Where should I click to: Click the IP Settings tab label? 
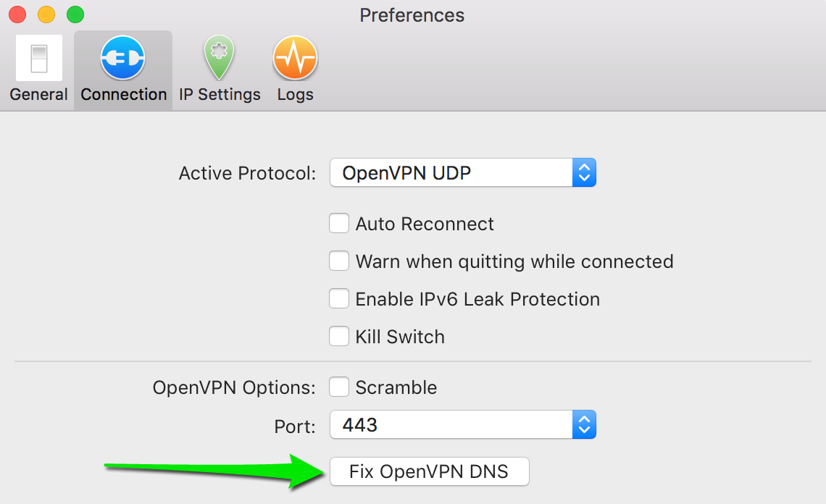(x=220, y=95)
